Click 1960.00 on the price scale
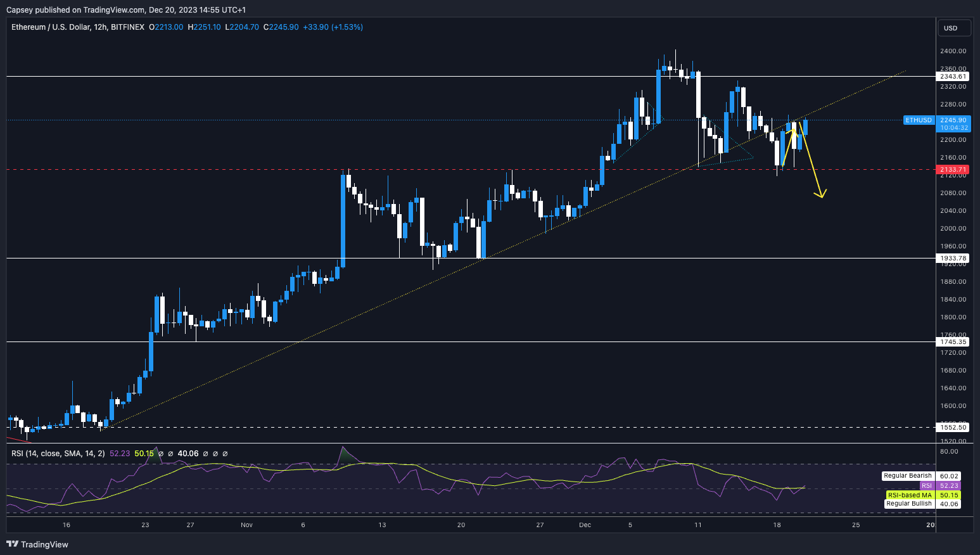This screenshot has width=980, height=555. 953,246
